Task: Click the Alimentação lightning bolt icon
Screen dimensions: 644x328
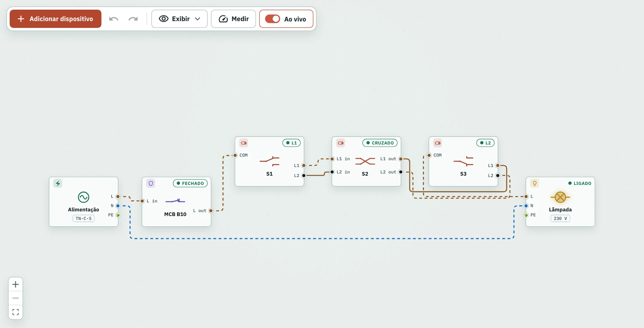Action: (x=58, y=183)
